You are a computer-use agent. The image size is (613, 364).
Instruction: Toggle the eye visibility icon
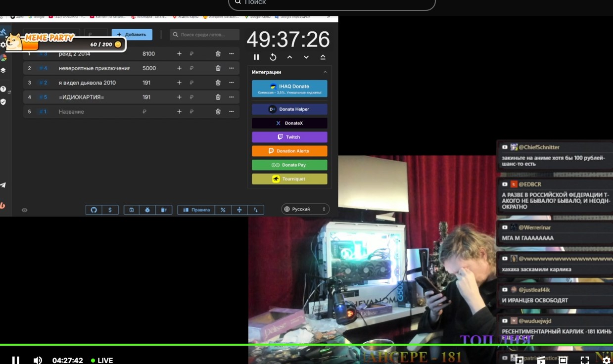(x=24, y=210)
